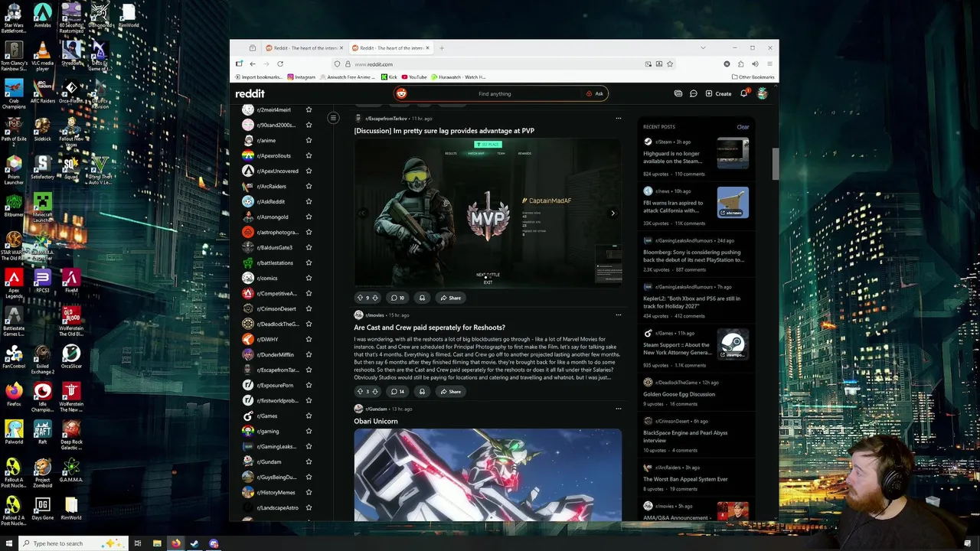Image resolution: width=980 pixels, height=551 pixels.
Task: Favorite r/AskReddit with its star
Action: [x=309, y=201]
